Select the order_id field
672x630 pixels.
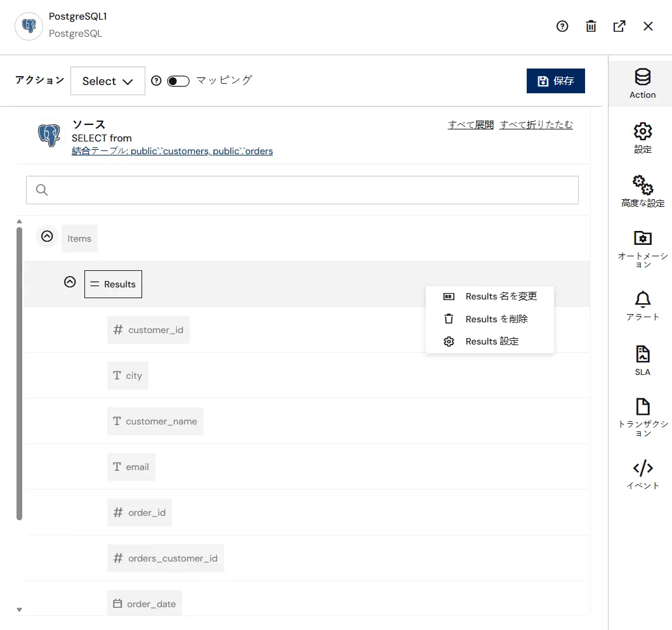(x=139, y=513)
